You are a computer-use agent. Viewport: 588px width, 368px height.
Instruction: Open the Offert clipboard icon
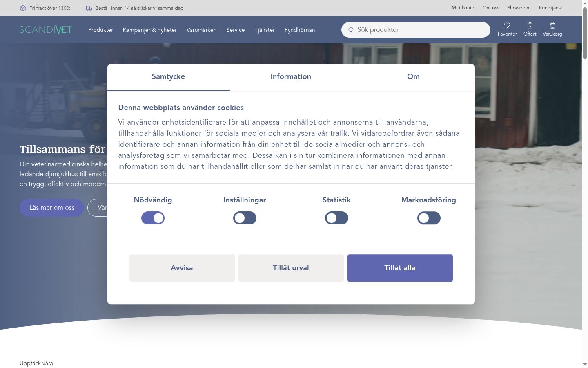pyautogui.click(x=530, y=25)
